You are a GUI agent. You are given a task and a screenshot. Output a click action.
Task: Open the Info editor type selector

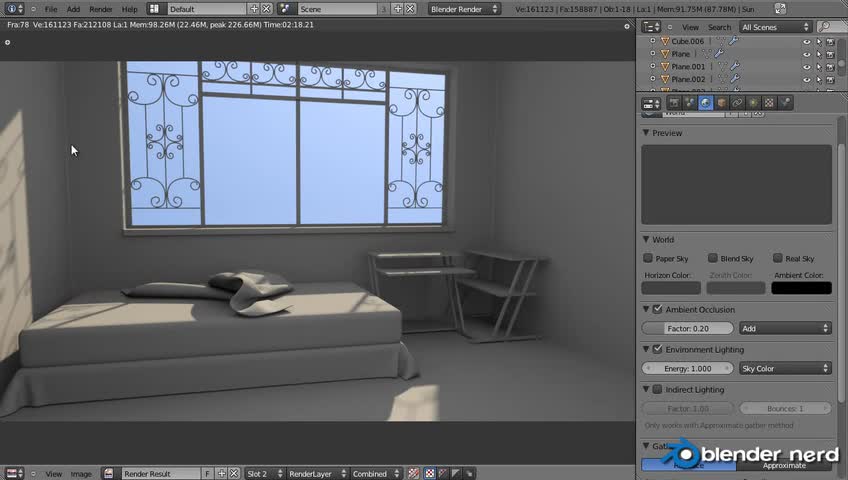pyautogui.click(x=15, y=9)
